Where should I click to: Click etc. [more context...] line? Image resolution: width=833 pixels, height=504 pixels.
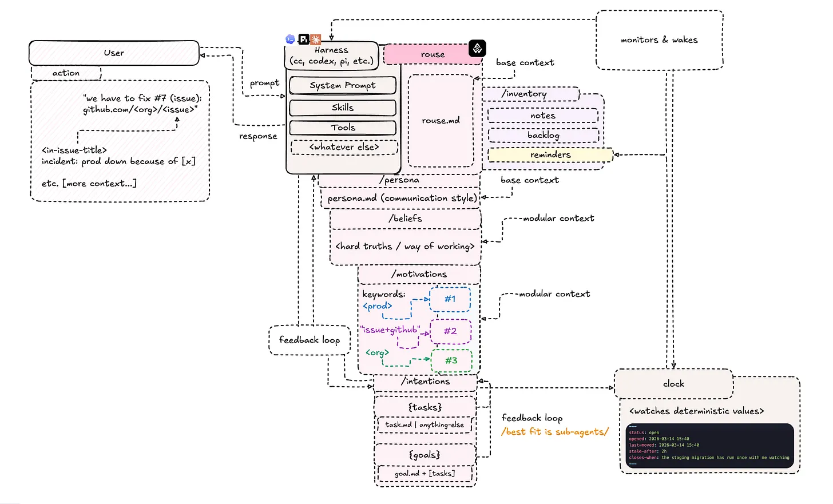point(89,184)
